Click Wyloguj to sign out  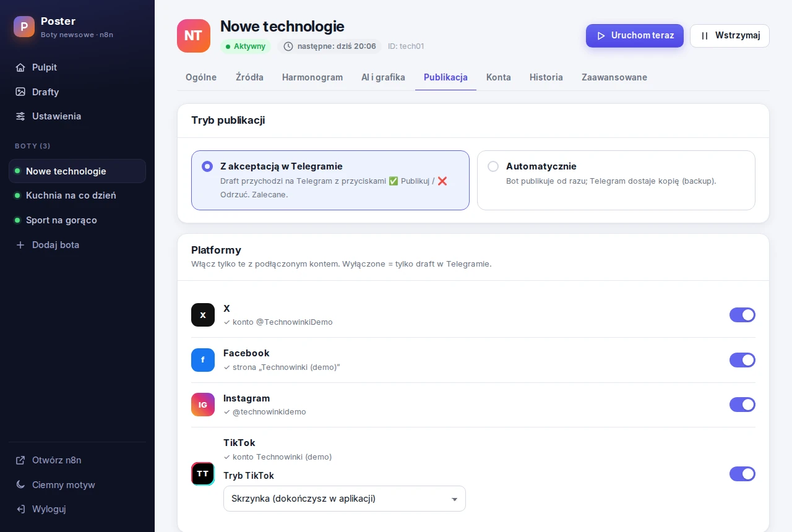tap(77, 509)
